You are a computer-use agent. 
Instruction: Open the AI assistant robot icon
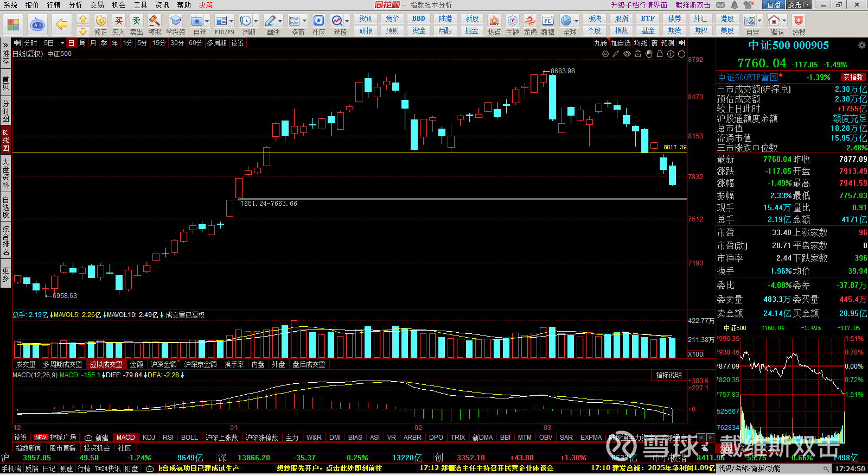pyautogui.click(x=37, y=24)
